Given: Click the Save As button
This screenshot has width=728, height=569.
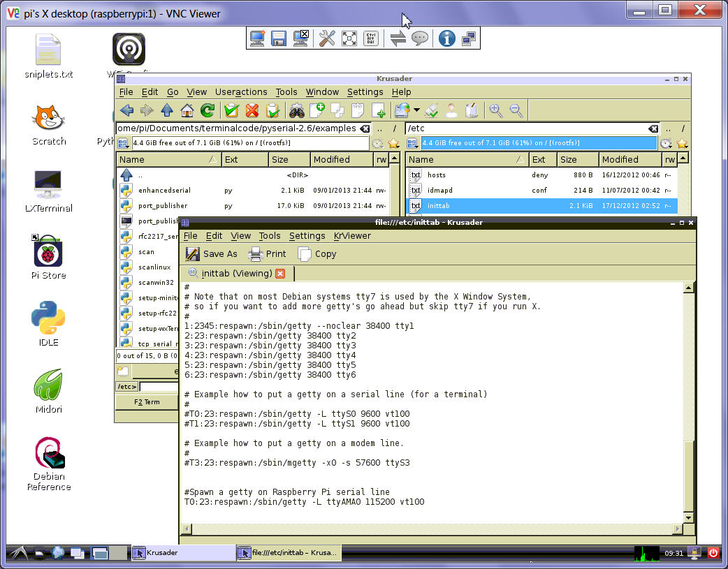Looking at the screenshot, I should [x=212, y=254].
